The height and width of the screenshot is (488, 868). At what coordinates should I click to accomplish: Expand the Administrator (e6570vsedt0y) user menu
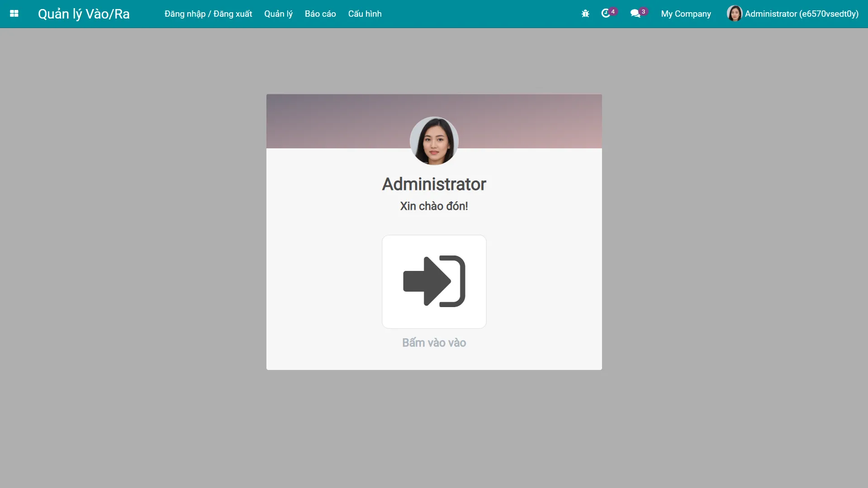(792, 14)
